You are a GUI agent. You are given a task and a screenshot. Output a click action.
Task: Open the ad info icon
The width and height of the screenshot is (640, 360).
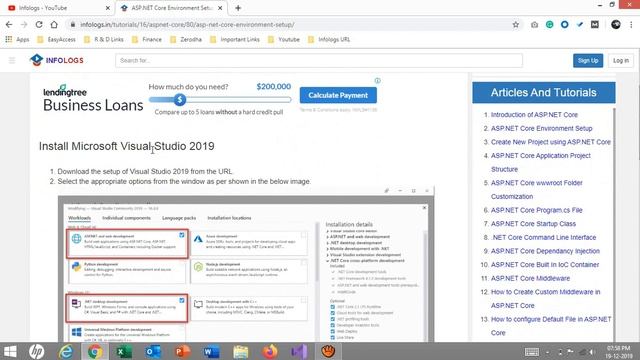378,80
